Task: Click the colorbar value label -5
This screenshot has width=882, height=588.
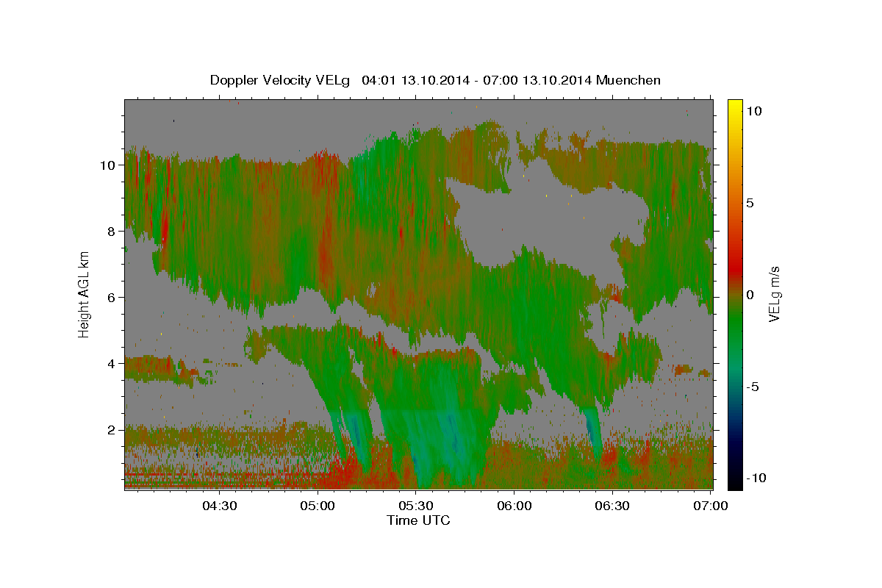Action: pos(753,386)
